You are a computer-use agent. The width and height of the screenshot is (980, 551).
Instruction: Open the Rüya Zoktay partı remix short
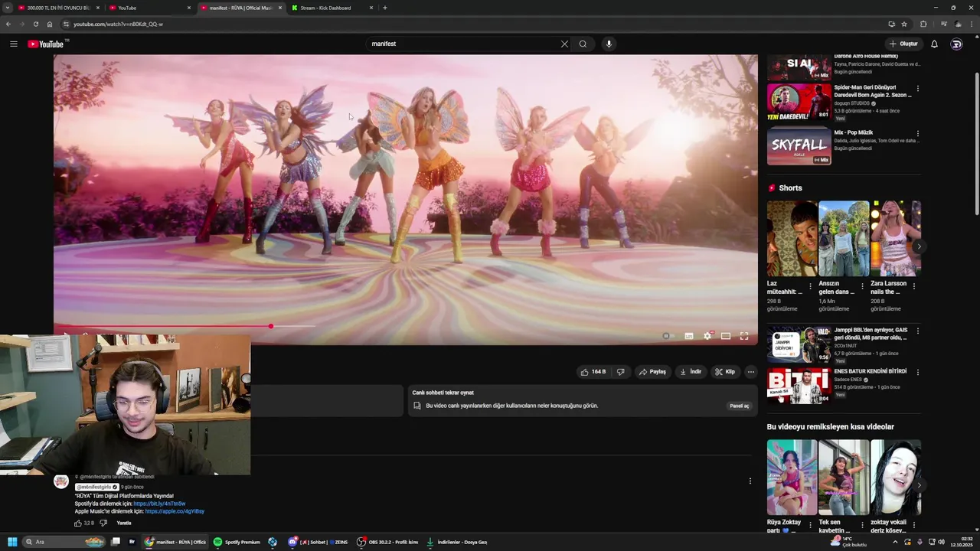click(792, 477)
